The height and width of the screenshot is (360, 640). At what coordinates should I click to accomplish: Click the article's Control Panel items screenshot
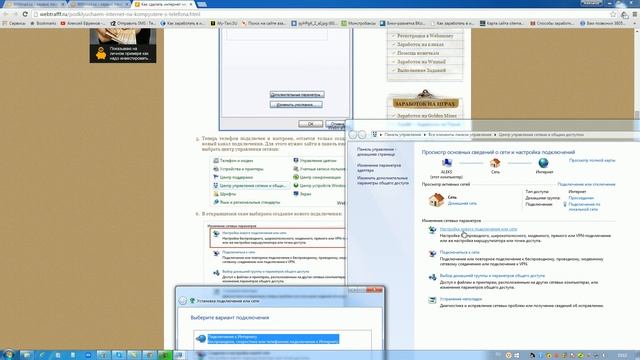pyautogui.click(x=278, y=181)
